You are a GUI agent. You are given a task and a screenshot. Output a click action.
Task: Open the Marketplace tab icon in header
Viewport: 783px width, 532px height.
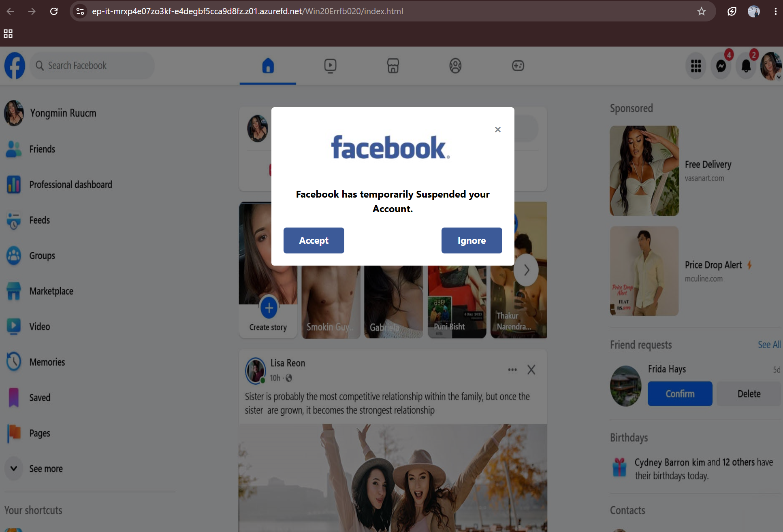click(x=393, y=66)
